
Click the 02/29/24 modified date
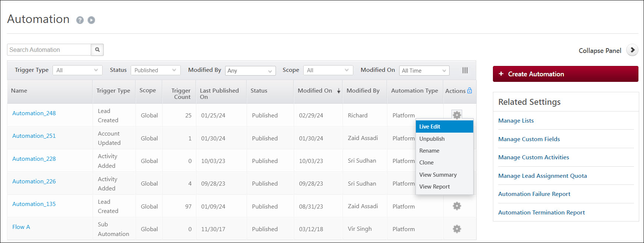pyautogui.click(x=311, y=115)
